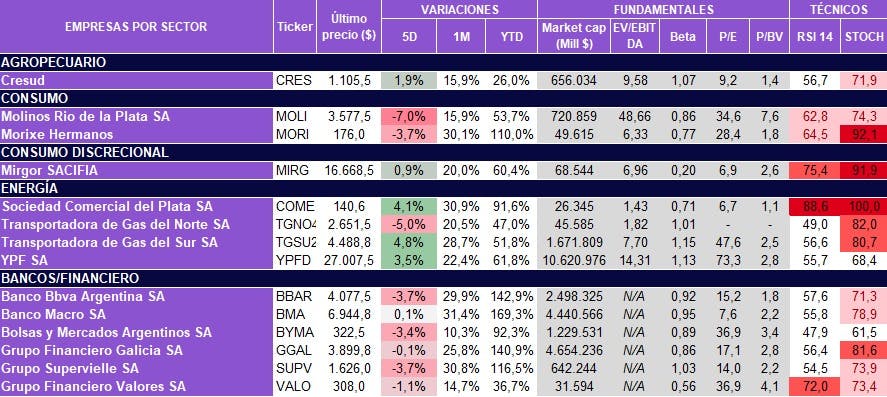Viewport: 887px width, 397px height.
Task: Click the STOCH column header
Action: (864, 36)
